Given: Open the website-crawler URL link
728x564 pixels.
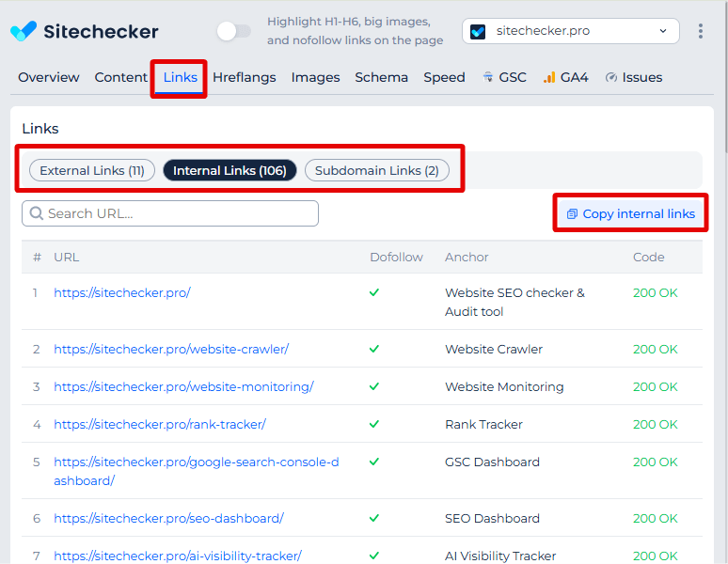Looking at the screenshot, I should (x=171, y=349).
